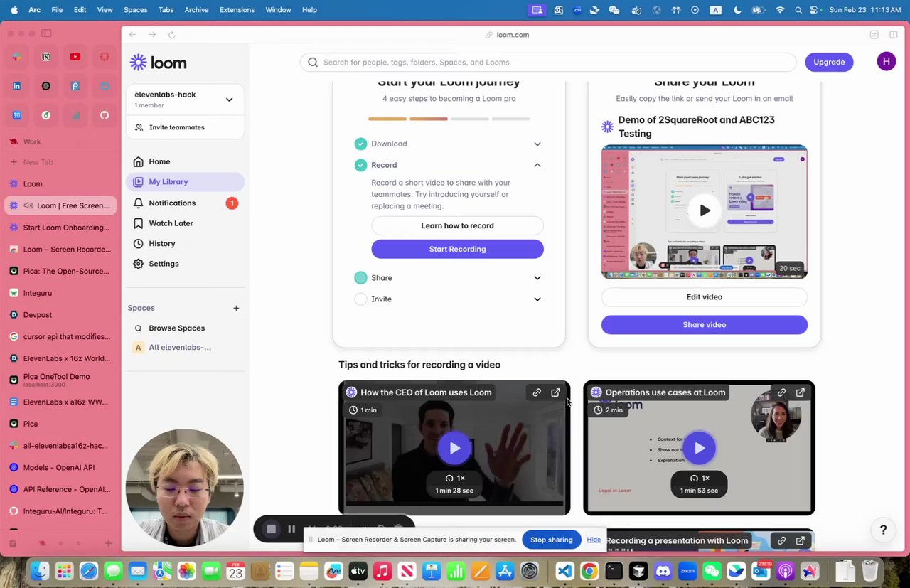Play the How the CEO of Loom video
The height and width of the screenshot is (588, 910).
(x=454, y=448)
